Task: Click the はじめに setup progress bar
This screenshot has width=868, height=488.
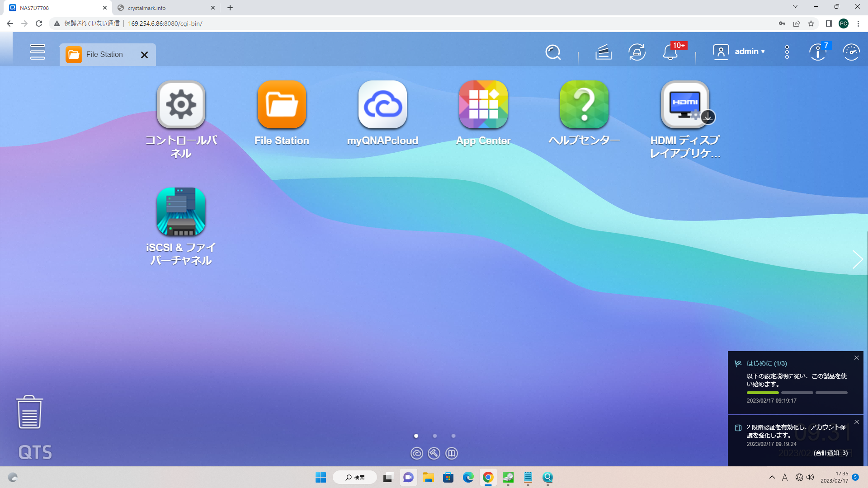Action: (797, 393)
